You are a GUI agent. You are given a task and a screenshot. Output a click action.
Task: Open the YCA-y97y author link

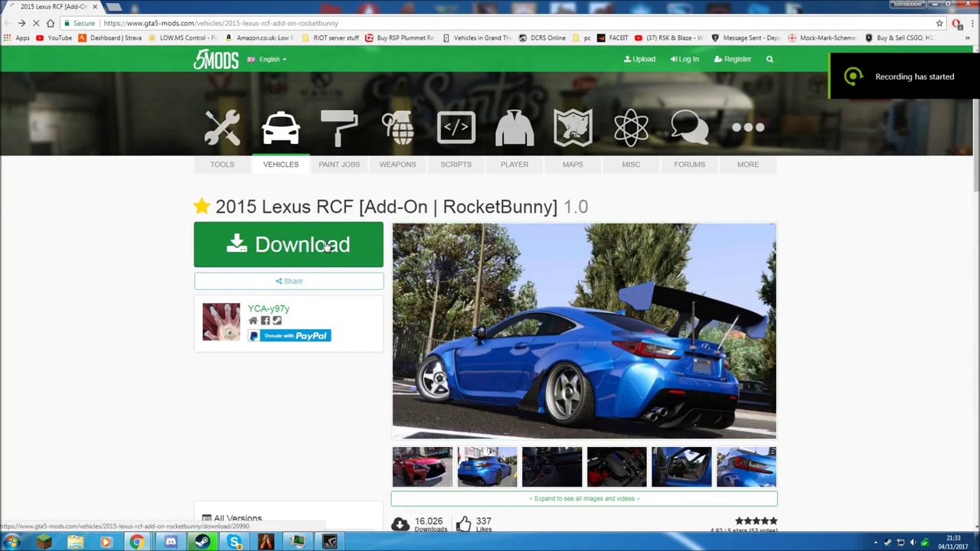pos(269,308)
